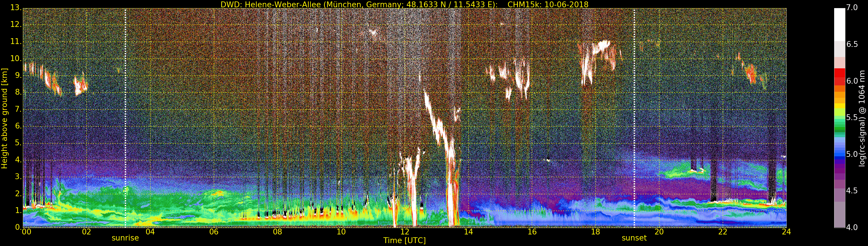Click the '9.' height tick label
The image size is (868, 246).
(x=18, y=76)
